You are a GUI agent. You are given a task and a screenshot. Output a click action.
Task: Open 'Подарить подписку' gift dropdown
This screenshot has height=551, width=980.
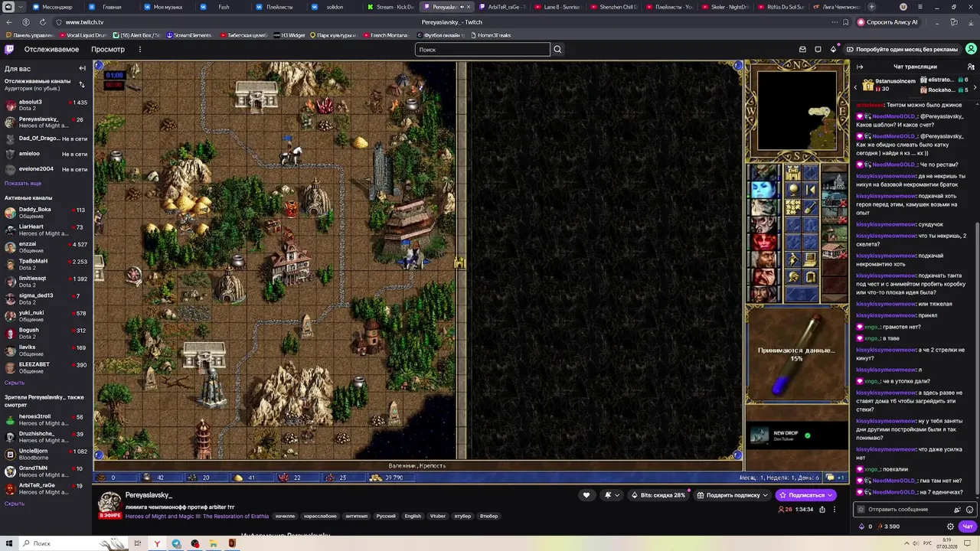pyautogui.click(x=732, y=495)
